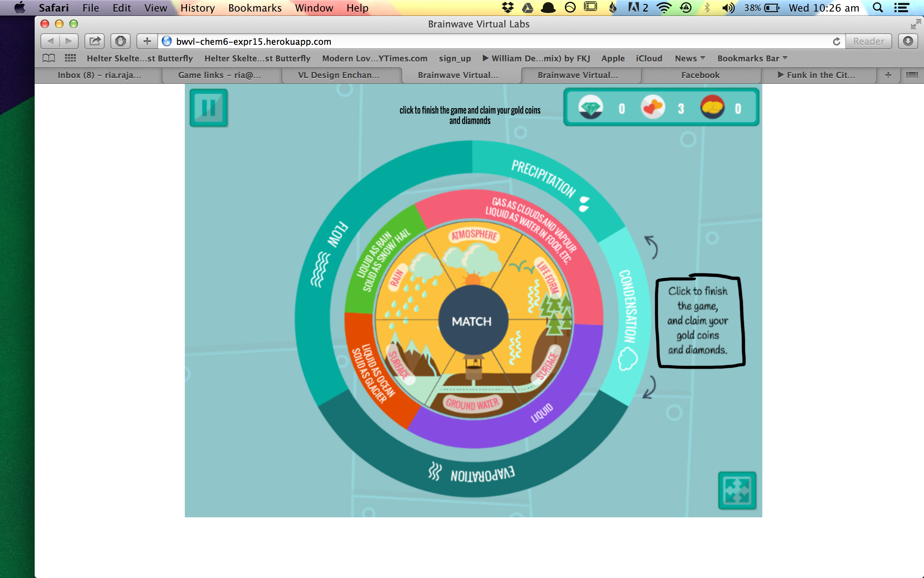Click the gold coins icon
This screenshot has width=924, height=578.
712,107
